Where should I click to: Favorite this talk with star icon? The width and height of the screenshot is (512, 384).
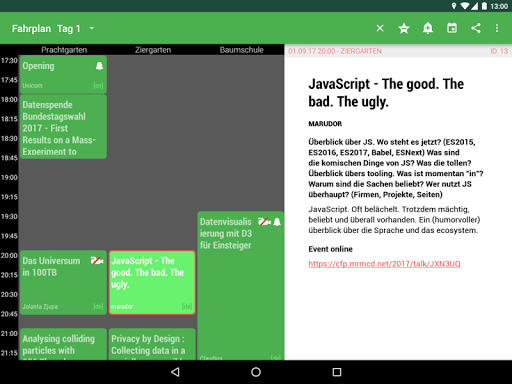click(x=404, y=28)
